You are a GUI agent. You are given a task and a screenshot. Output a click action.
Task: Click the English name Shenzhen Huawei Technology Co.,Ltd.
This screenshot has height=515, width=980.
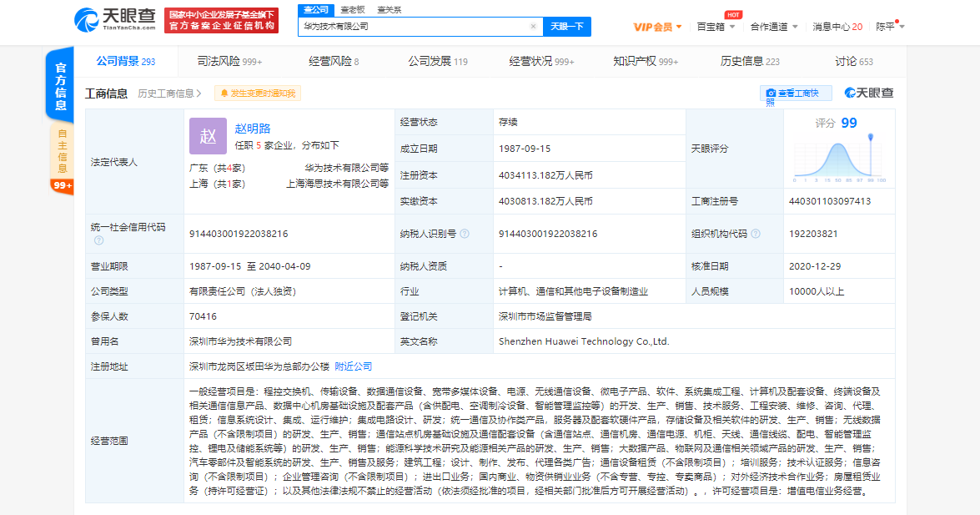[x=584, y=341]
